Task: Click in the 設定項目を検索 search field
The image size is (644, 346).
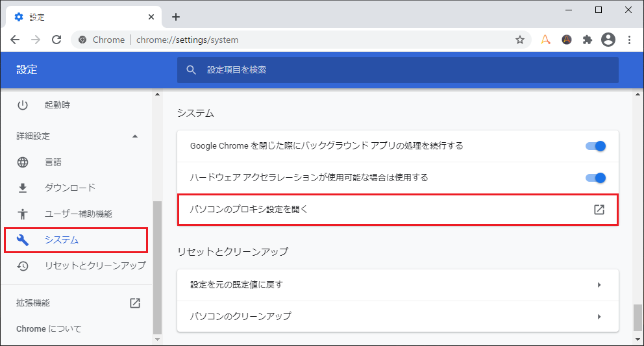Action: click(397, 70)
